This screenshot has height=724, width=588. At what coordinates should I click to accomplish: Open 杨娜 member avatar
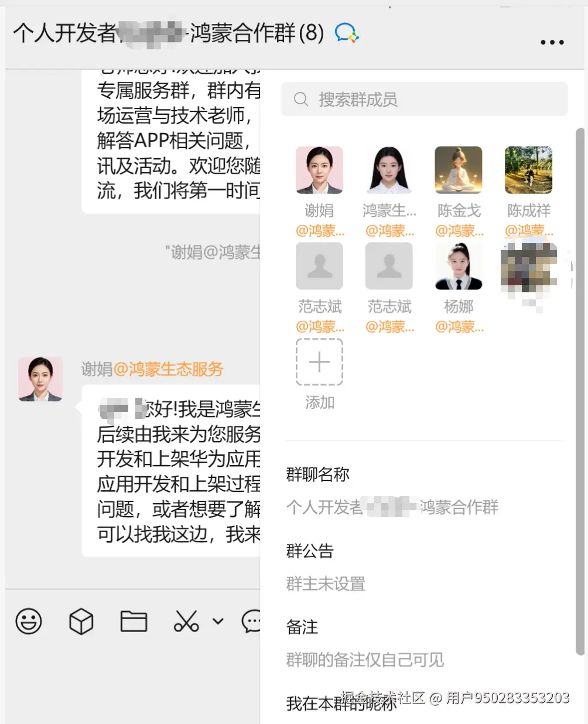pos(459,266)
